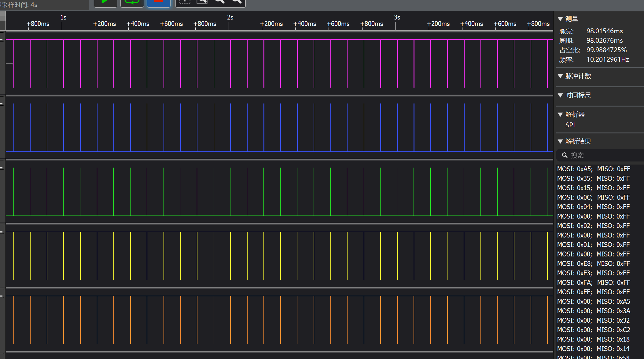Select the 占空比 value 99.9884725%
This screenshot has height=359, width=644.
tap(606, 50)
